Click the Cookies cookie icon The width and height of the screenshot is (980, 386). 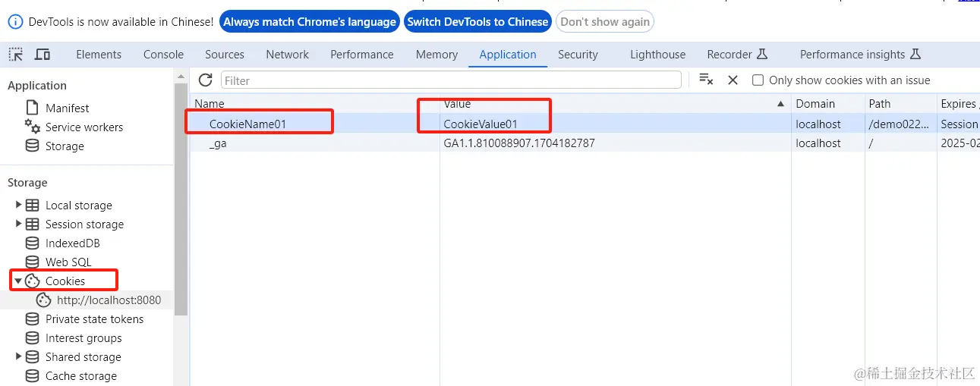33,281
